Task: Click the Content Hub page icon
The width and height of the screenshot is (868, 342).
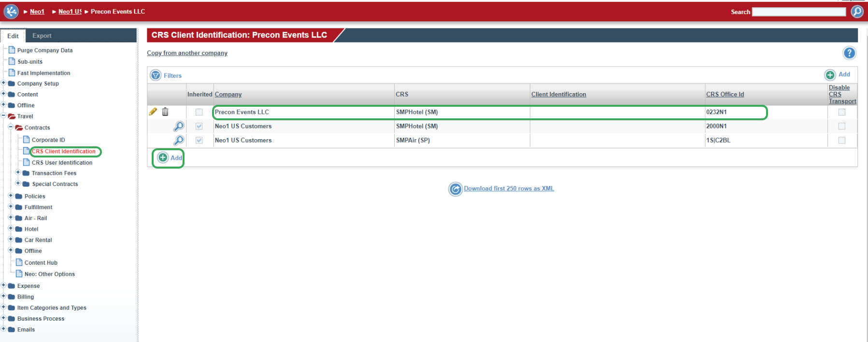Action: (x=19, y=262)
